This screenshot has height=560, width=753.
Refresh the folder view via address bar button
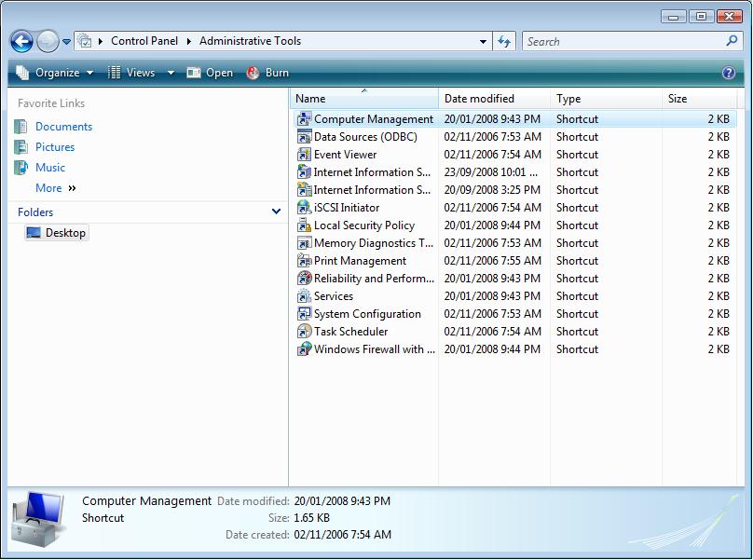click(504, 41)
